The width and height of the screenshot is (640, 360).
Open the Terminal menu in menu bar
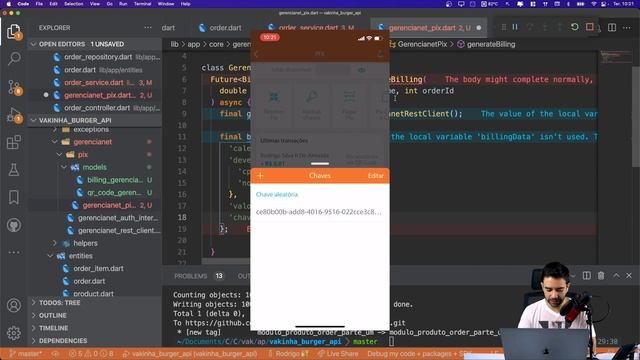pos(142,4)
